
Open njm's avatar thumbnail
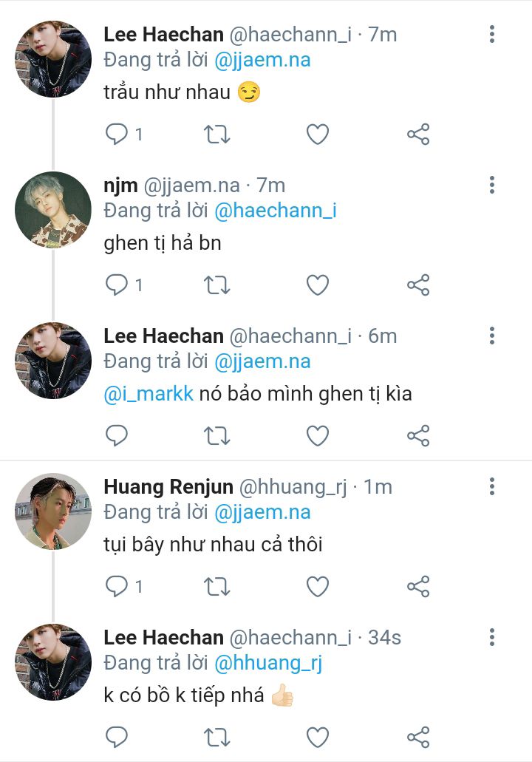[x=53, y=210]
